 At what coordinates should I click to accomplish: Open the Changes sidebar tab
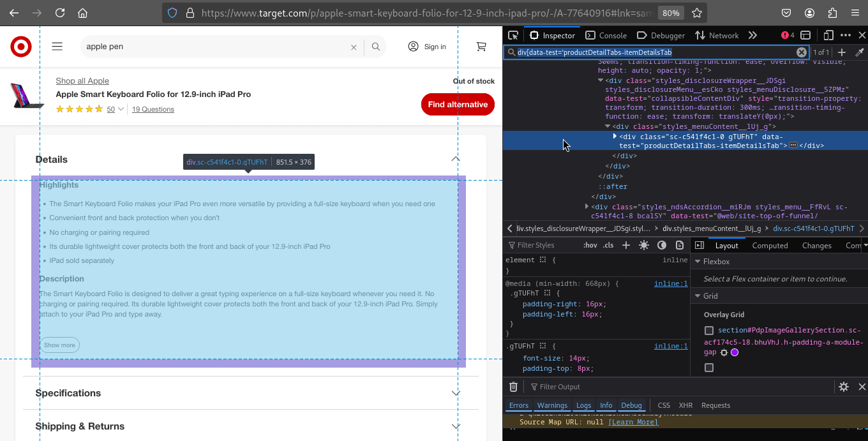(816, 245)
